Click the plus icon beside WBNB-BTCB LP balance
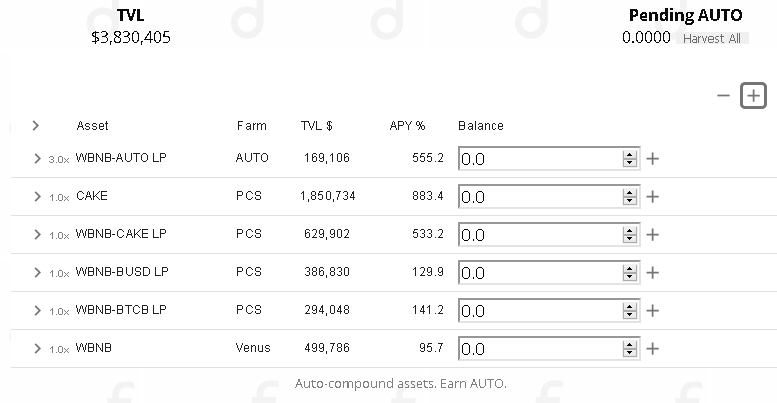The height and width of the screenshot is (403, 777). 653,311
